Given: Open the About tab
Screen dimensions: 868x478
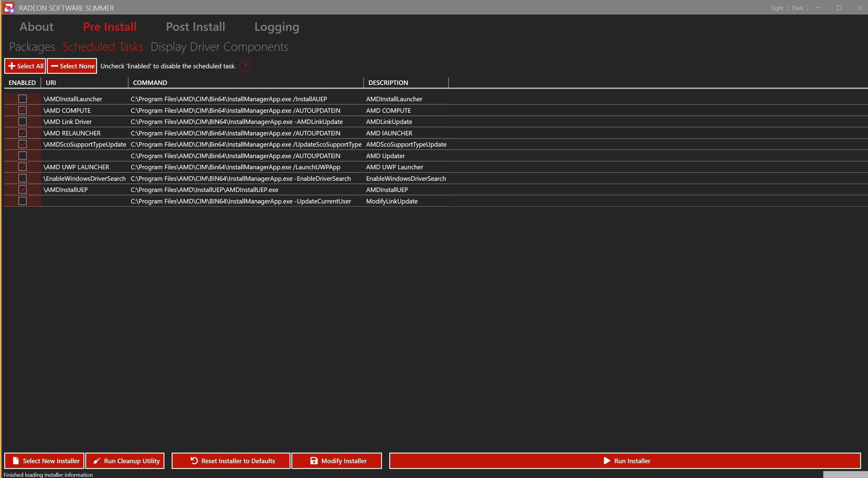Looking at the screenshot, I should (36, 27).
